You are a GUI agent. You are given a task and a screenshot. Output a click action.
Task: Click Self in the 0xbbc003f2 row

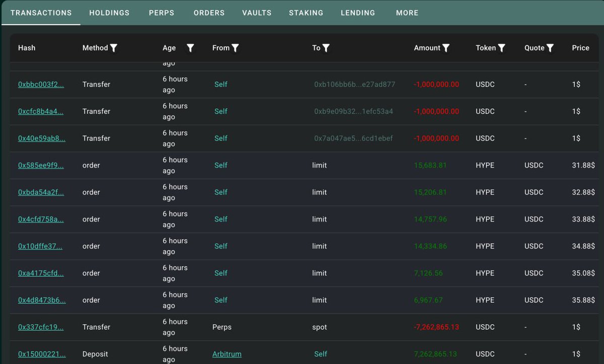click(221, 85)
